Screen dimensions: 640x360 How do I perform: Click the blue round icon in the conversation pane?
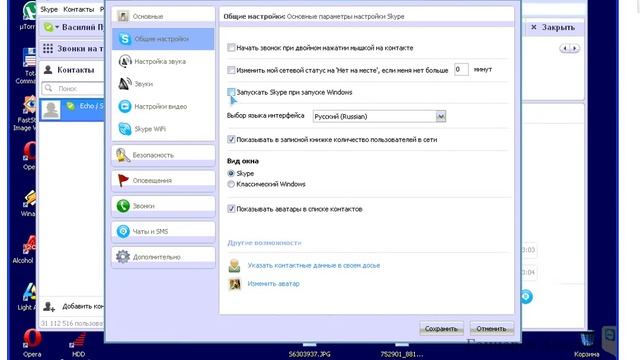526,296
